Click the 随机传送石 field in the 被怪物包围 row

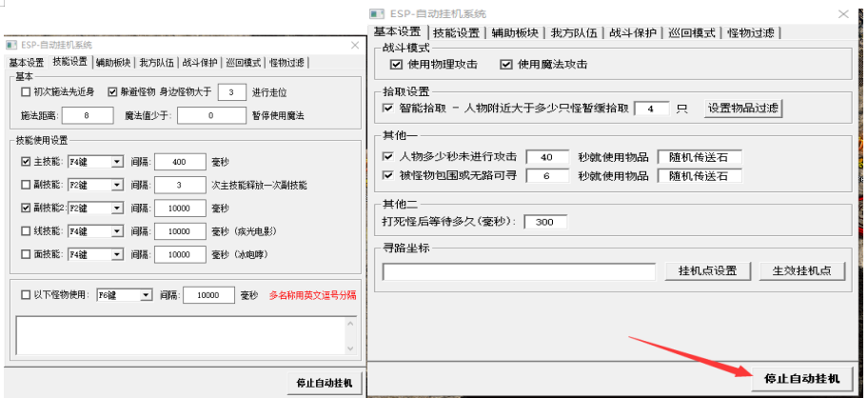(700, 176)
